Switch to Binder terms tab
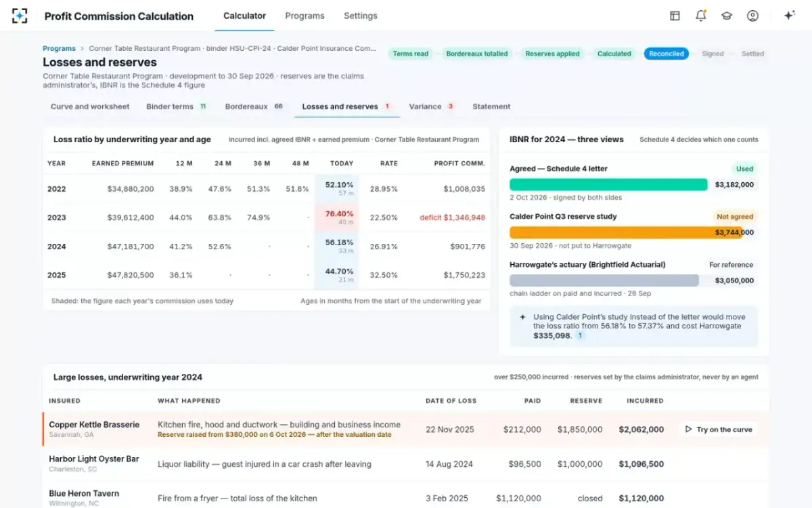Image resolution: width=812 pixels, height=508 pixels. [177, 106]
